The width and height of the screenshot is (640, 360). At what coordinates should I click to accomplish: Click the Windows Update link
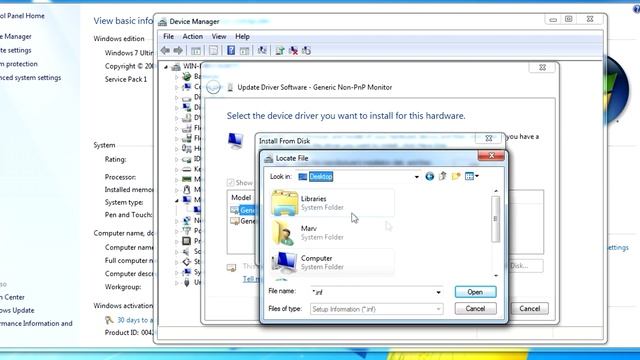17,310
